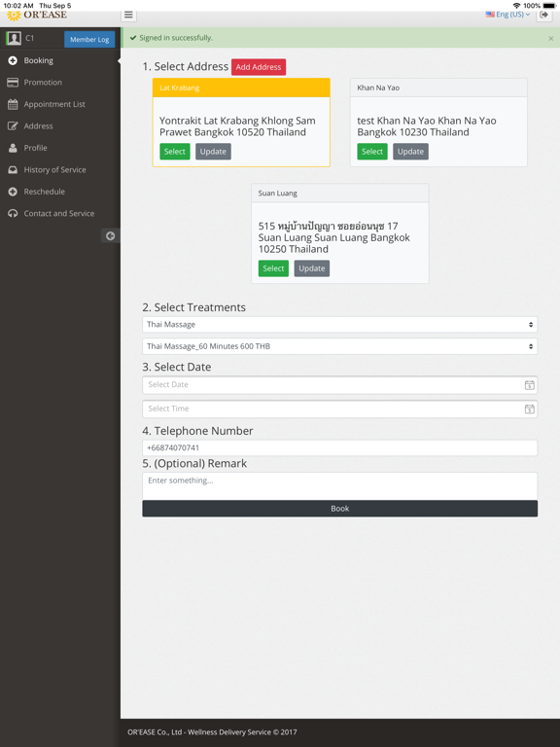This screenshot has width=560, height=747.
Task: Update the Khan Na Yao address
Action: [x=410, y=152]
